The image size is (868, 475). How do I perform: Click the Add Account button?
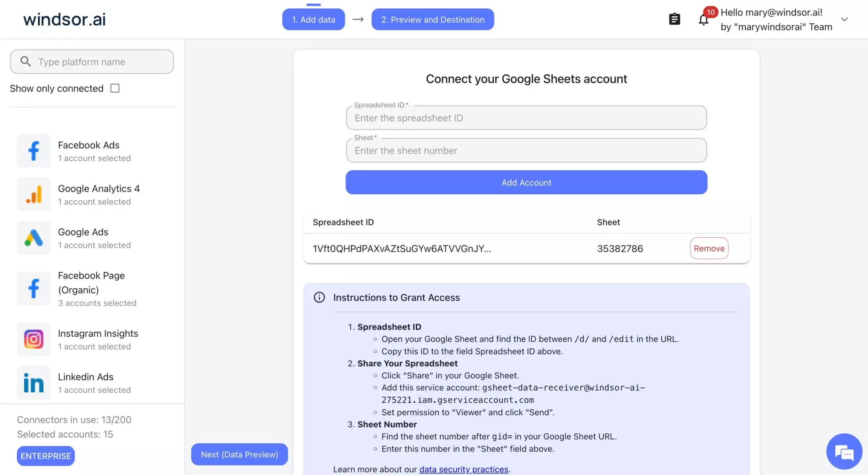tap(526, 182)
